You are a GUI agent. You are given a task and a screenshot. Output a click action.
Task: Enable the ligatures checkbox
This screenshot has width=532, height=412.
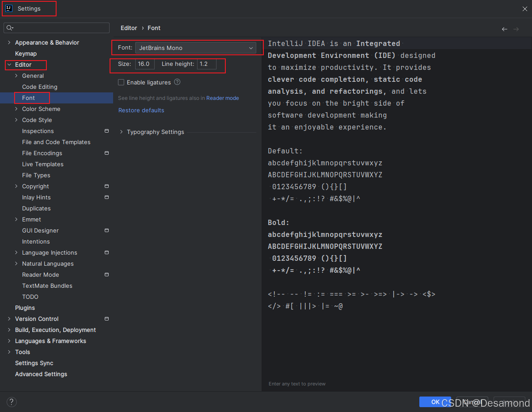pos(121,82)
